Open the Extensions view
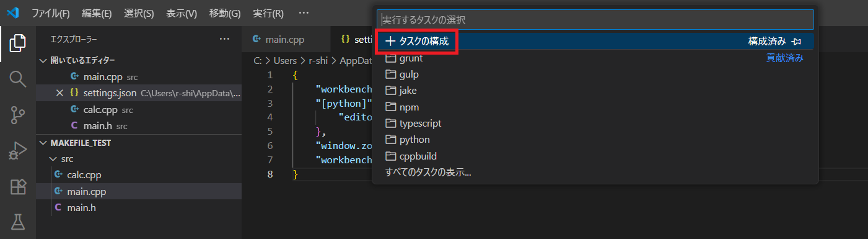Viewport: 868px width, 239px height. [x=18, y=186]
